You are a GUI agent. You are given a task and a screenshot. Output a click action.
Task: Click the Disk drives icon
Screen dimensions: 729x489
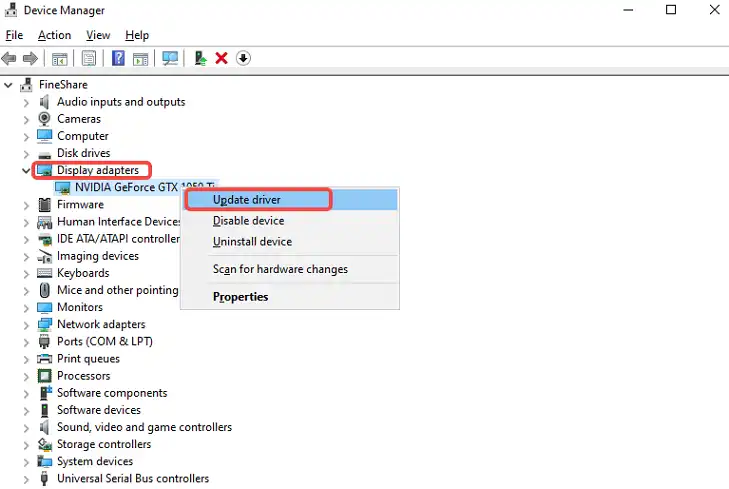coord(45,155)
